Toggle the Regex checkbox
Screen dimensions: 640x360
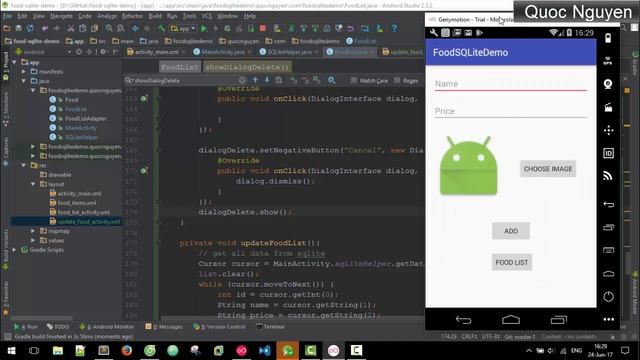[x=397, y=80]
